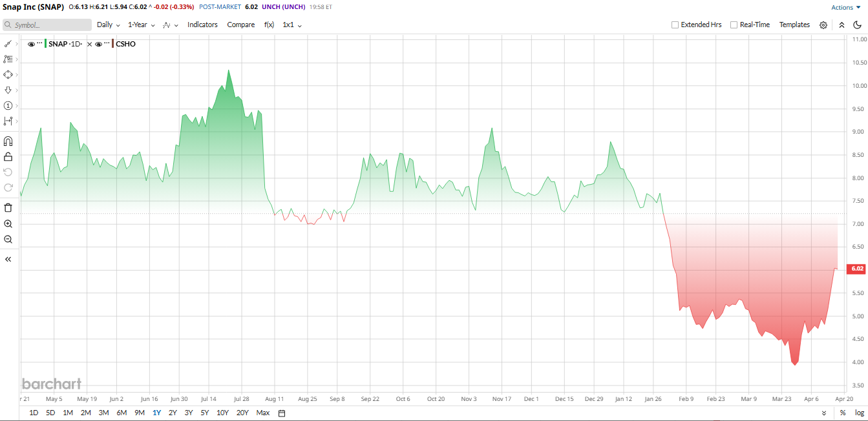Open CSHO series options ellipsis
Image resolution: width=868 pixels, height=421 pixels.
point(107,43)
